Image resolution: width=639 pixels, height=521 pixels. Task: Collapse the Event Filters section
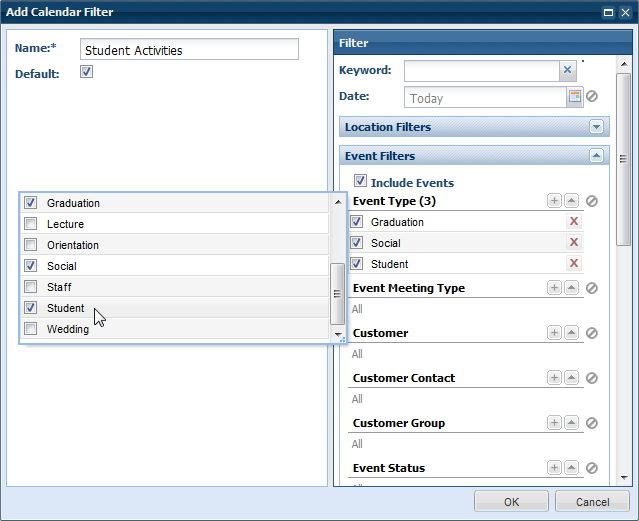click(597, 156)
